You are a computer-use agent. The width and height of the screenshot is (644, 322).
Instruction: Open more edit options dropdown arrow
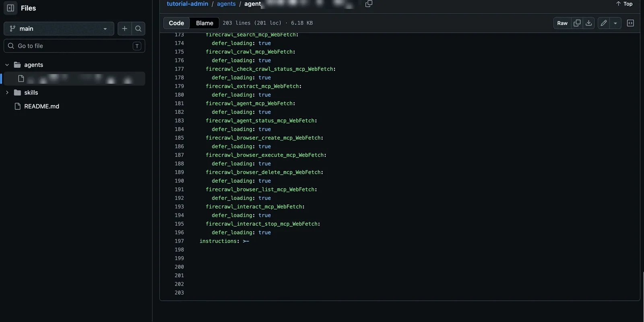pyautogui.click(x=615, y=23)
